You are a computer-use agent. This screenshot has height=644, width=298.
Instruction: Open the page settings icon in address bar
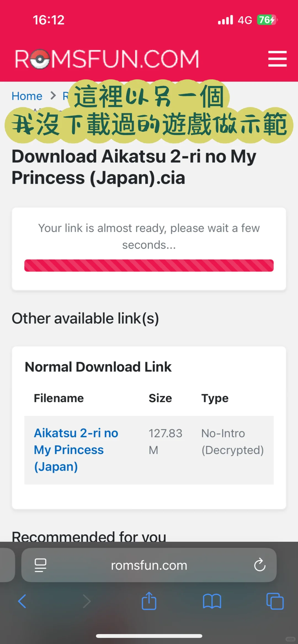(x=40, y=565)
